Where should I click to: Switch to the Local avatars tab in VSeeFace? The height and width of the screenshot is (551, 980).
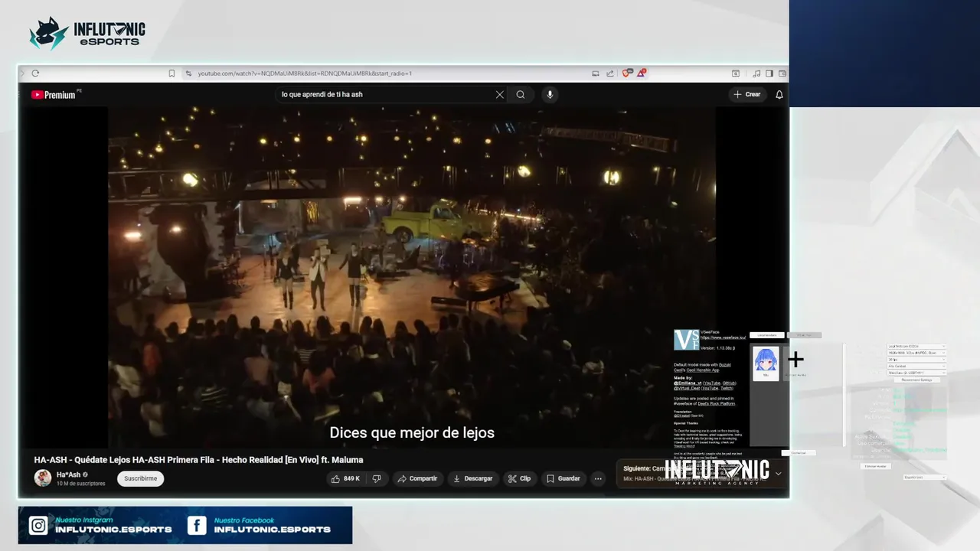point(766,335)
